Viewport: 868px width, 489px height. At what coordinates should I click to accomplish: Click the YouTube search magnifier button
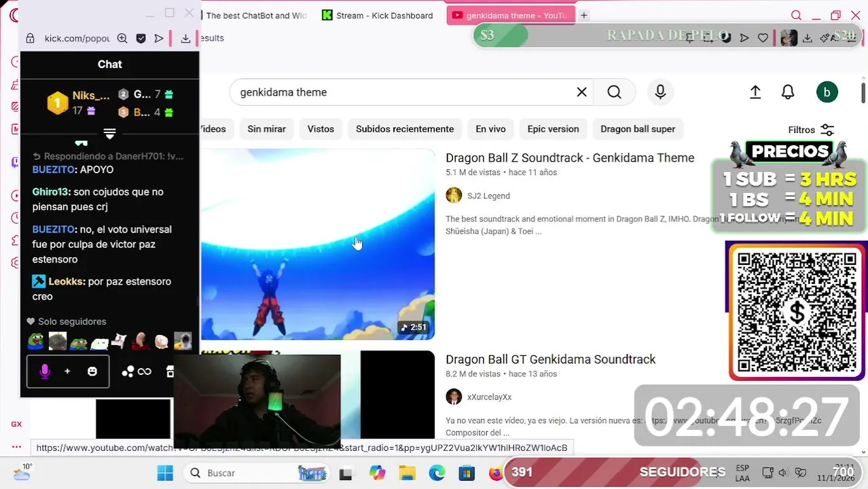coord(614,92)
